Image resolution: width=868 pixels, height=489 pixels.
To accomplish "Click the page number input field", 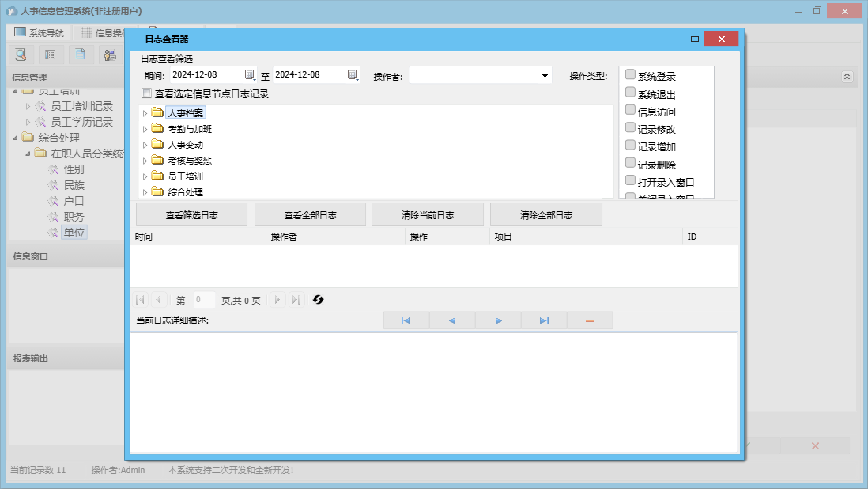I will [x=204, y=300].
